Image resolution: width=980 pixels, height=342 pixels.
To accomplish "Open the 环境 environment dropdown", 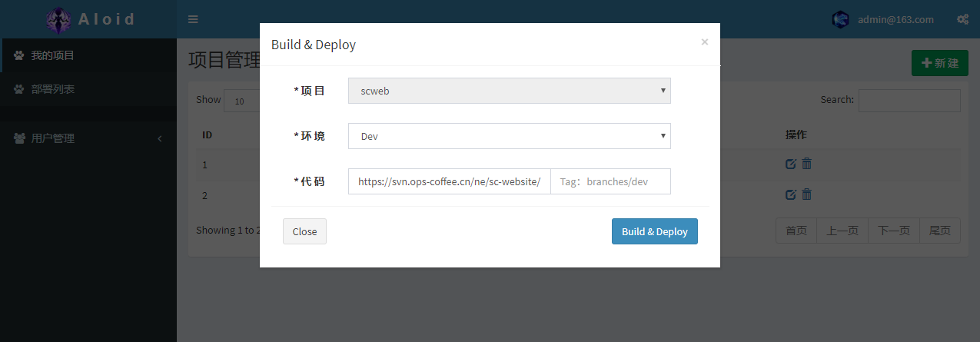I will 509,136.
